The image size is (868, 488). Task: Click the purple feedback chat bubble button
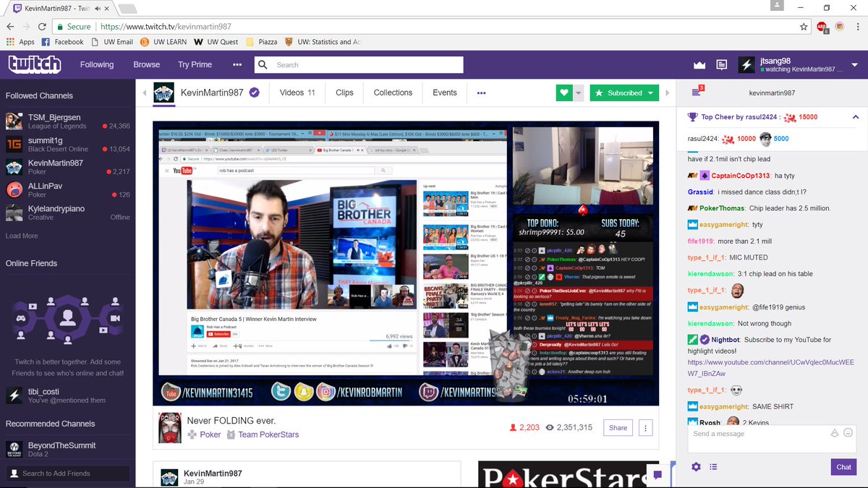658,475
